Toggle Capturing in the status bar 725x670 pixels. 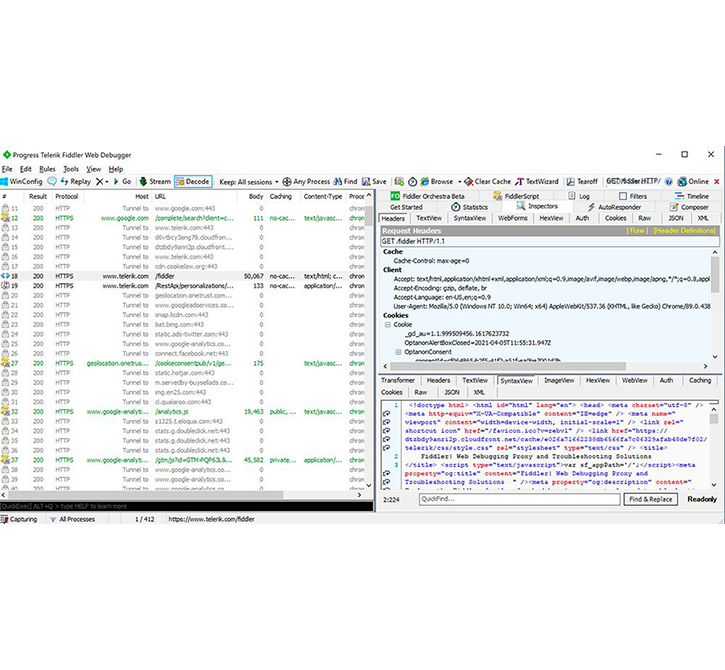point(19,520)
